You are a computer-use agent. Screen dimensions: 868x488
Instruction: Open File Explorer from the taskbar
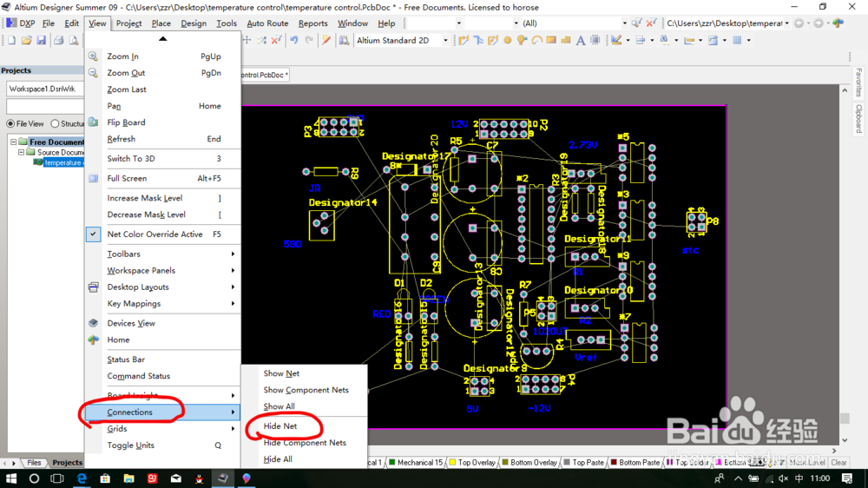(128, 478)
